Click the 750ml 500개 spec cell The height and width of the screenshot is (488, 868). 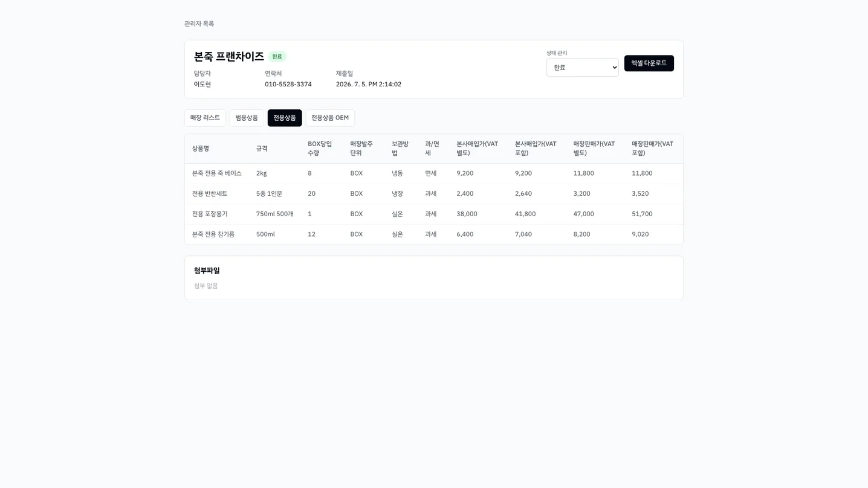pos(275,214)
